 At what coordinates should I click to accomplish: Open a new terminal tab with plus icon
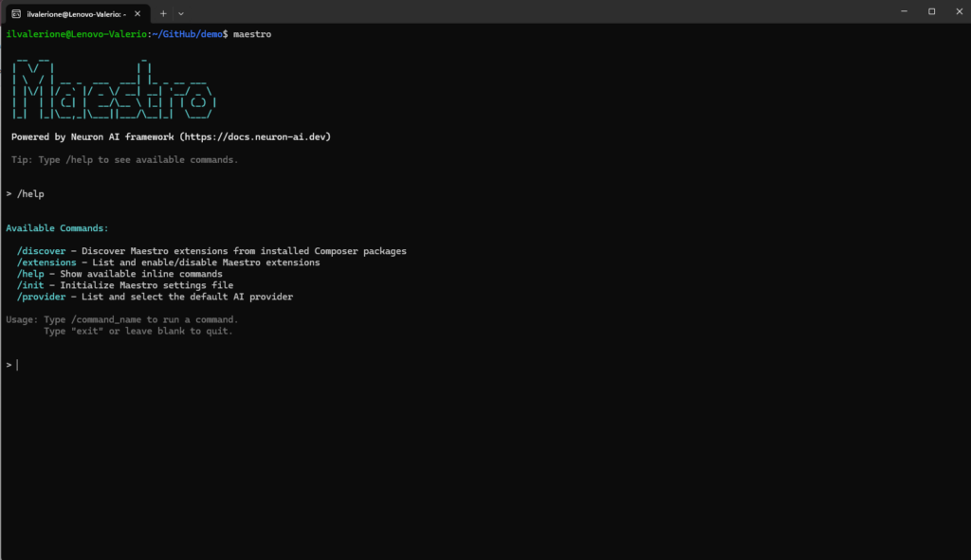(x=163, y=13)
